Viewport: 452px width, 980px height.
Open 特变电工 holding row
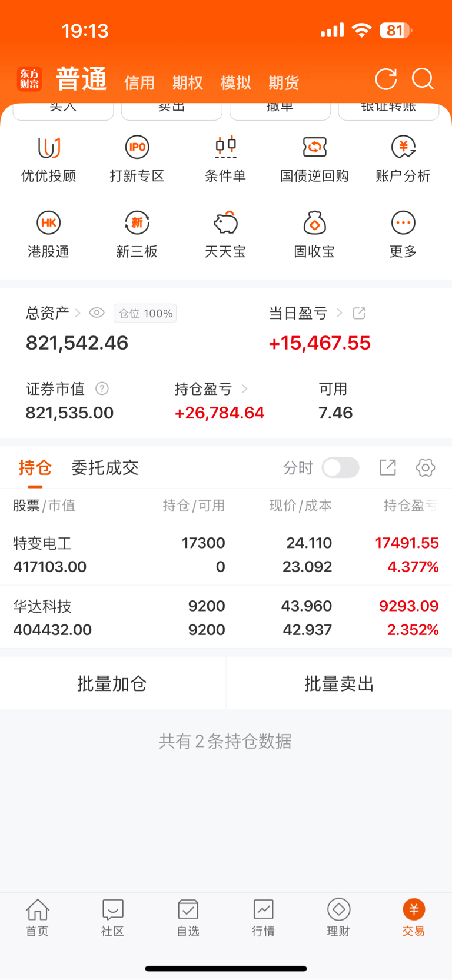[226, 554]
